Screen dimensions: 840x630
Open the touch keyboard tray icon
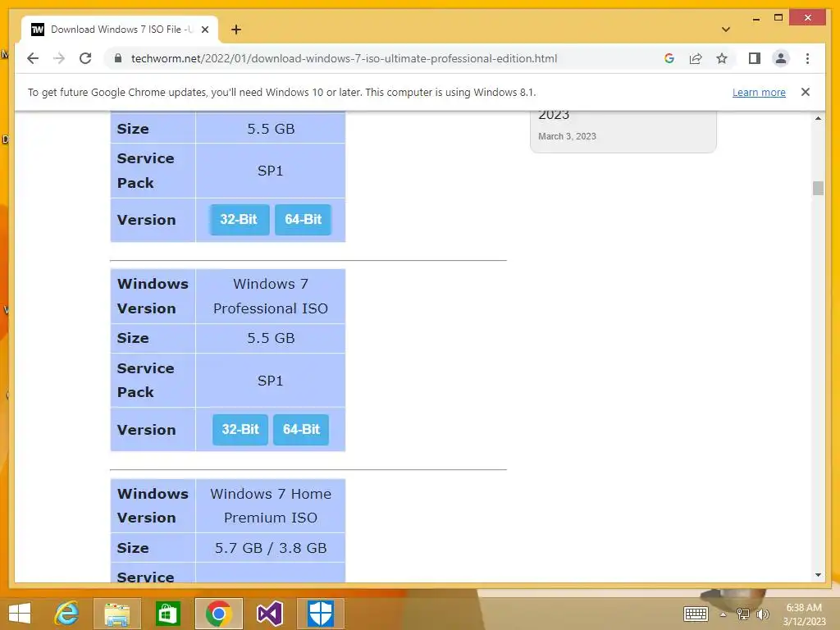pyautogui.click(x=696, y=614)
